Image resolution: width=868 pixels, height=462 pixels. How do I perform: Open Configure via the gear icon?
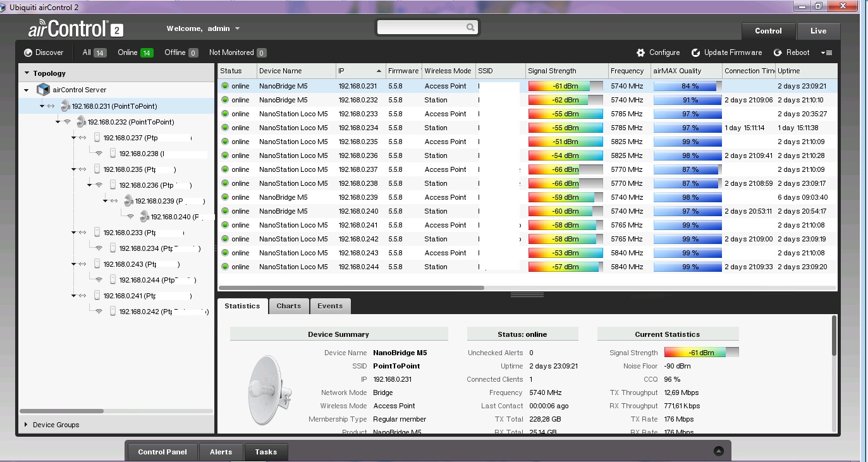tap(641, 53)
